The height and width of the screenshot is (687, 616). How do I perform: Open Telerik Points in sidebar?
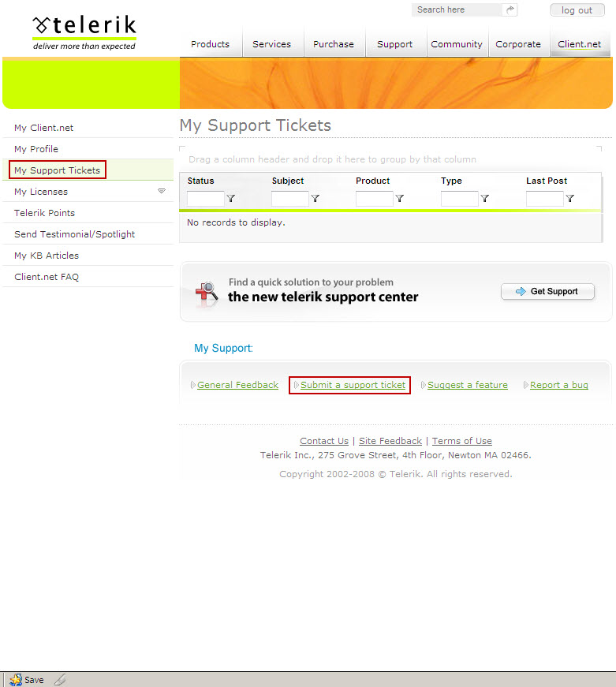[88, 213]
